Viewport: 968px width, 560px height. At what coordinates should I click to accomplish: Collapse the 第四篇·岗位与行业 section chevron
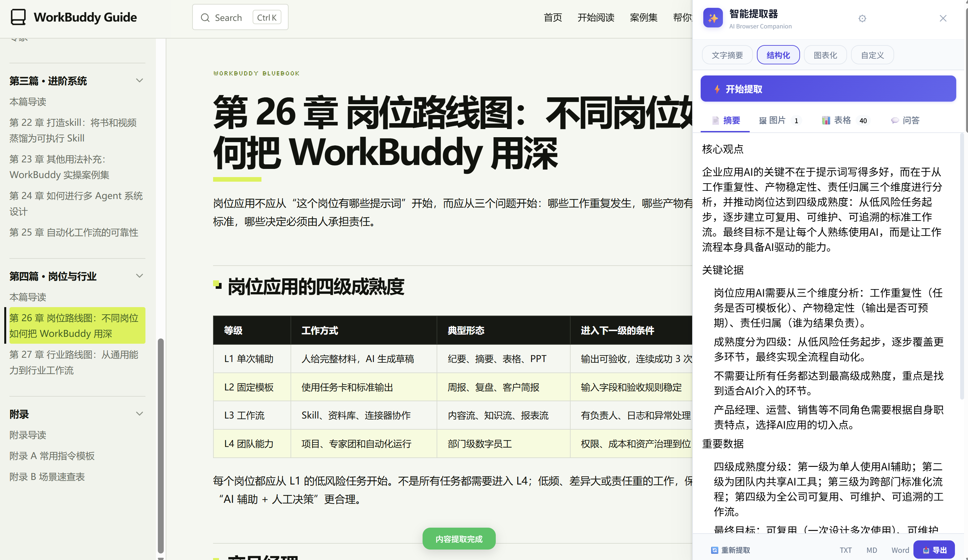pos(140,276)
